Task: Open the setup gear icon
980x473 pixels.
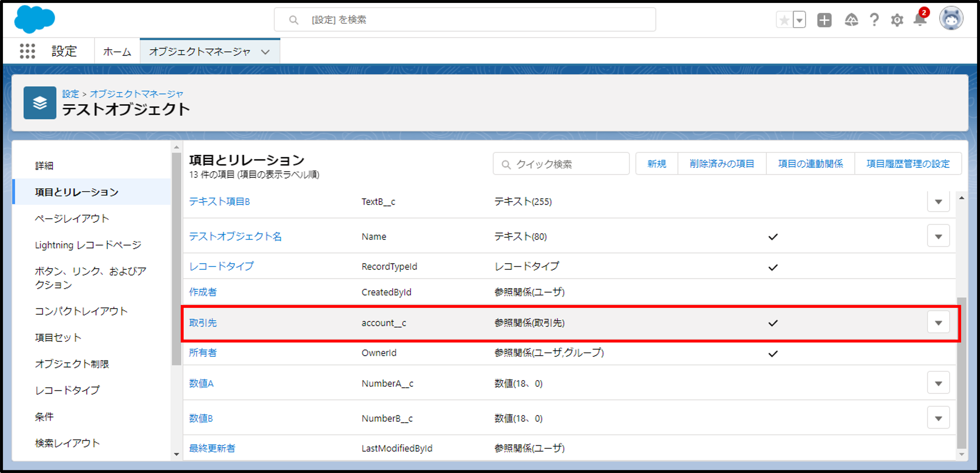Action: click(897, 20)
